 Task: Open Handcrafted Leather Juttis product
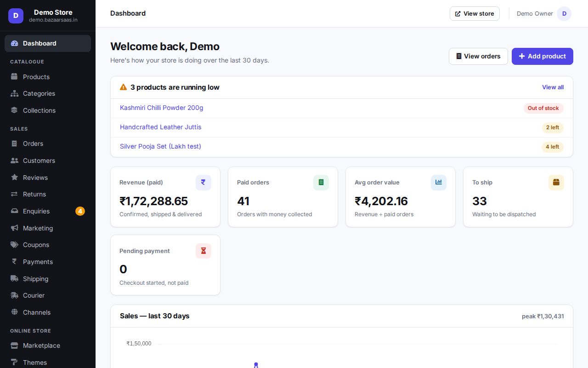(161, 127)
